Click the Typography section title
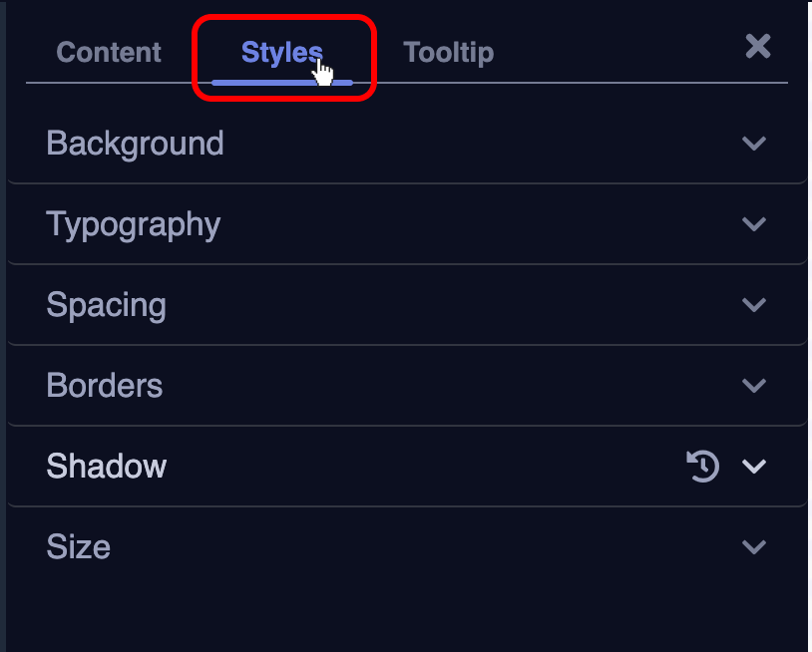This screenshot has width=812, height=652. pos(133,224)
